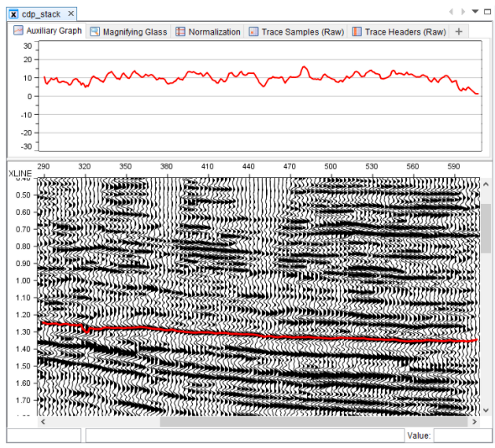Screen dimensions: 495x448
Task: Click the Trace Headers tab icon
Action: click(x=356, y=31)
